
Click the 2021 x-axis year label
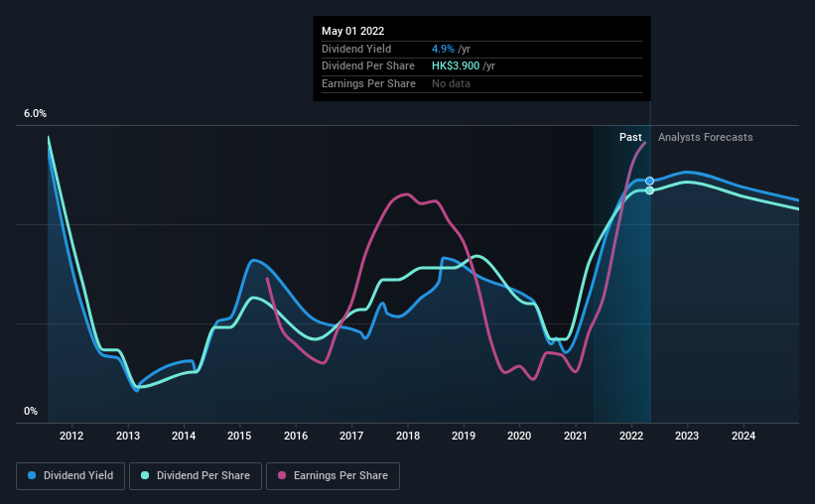tap(576, 436)
